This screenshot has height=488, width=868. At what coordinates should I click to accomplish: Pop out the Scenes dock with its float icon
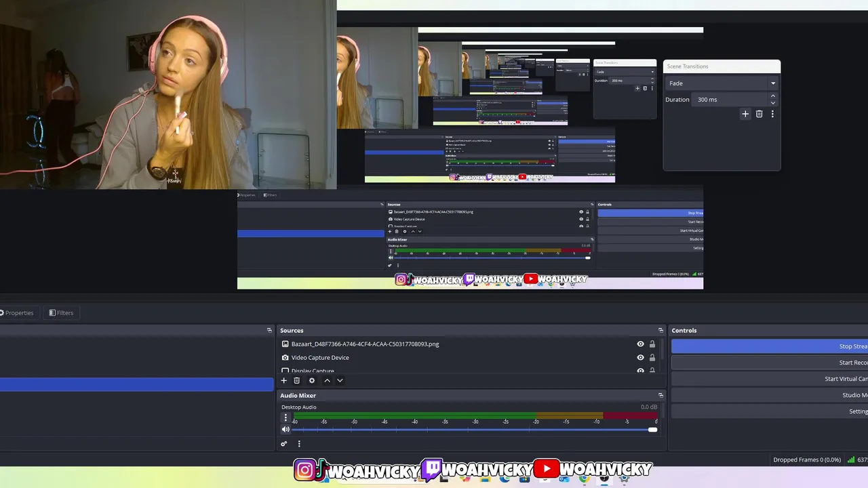[269, 330]
